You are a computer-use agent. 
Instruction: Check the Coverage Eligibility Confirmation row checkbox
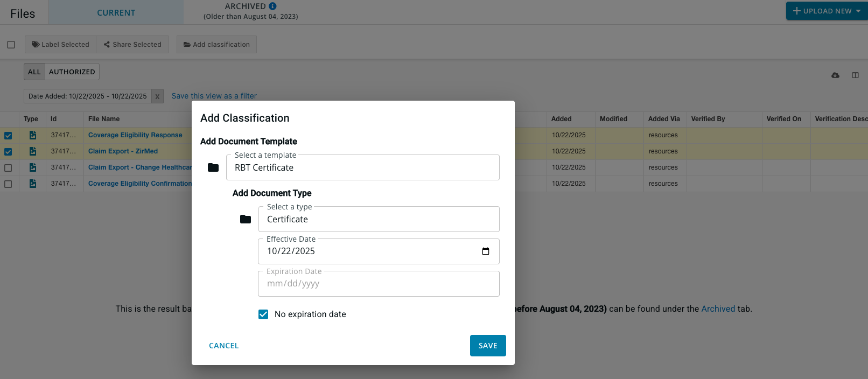tap(8, 184)
